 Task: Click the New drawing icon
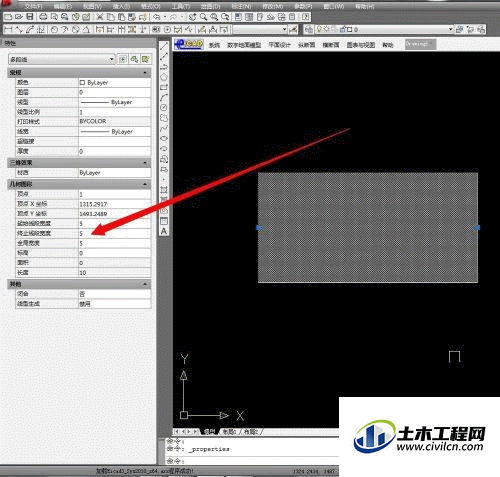(9, 17)
